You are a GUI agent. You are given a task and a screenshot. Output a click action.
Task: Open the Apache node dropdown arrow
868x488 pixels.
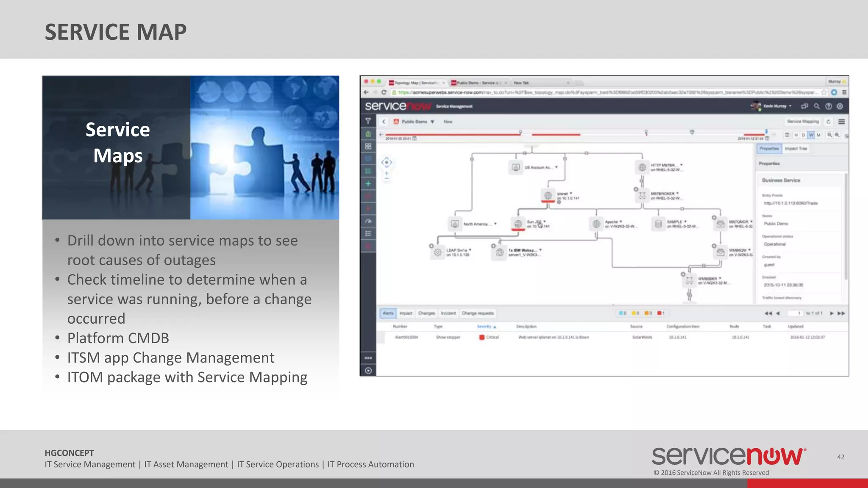[x=621, y=221]
